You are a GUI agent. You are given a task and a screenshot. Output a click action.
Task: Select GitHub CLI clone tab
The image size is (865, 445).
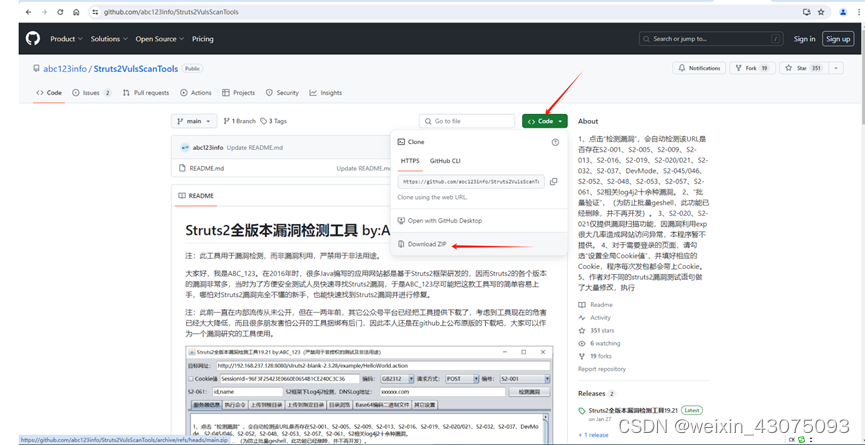tap(445, 161)
